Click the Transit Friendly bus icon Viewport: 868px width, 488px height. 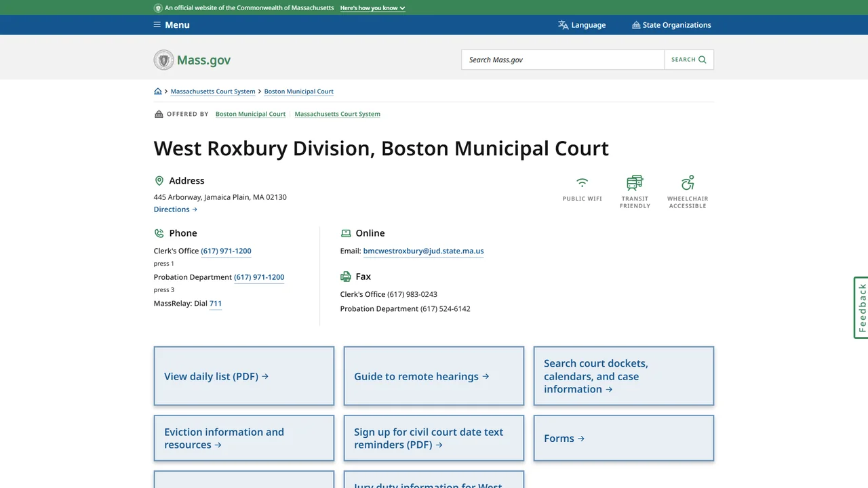[x=635, y=183]
